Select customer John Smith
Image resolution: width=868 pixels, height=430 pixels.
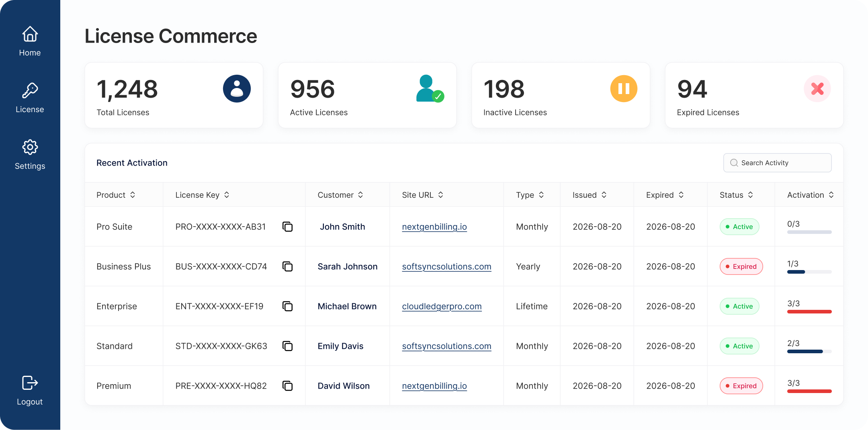[342, 227]
